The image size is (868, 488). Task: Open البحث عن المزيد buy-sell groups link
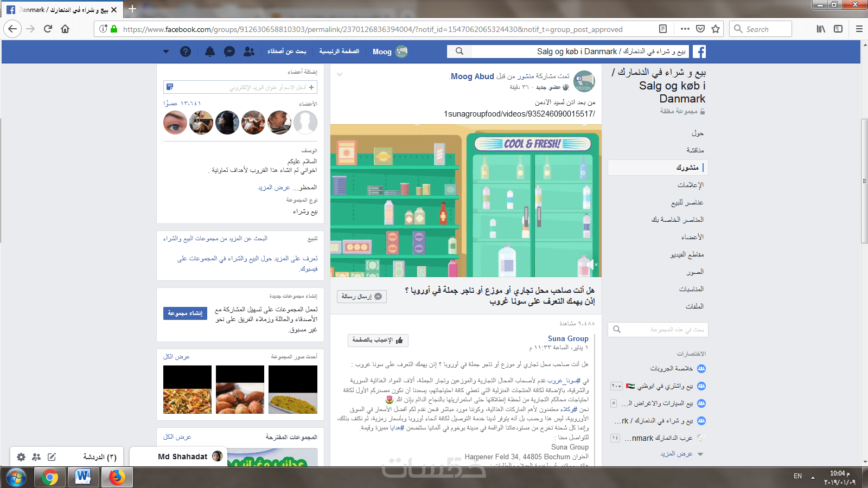click(215, 239)
